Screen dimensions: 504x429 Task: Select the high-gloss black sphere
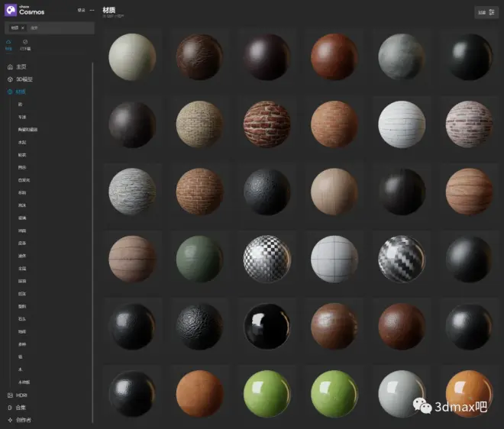[267, 327]
